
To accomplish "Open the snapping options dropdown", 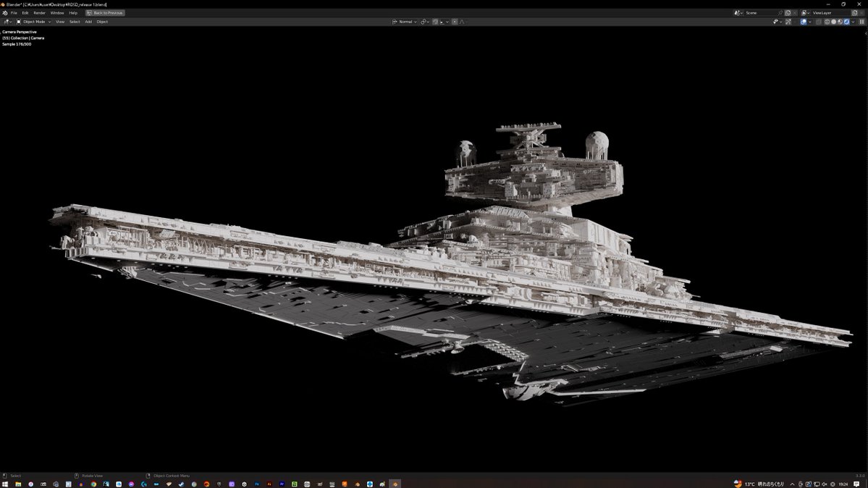I will click(x=444, y=22).
